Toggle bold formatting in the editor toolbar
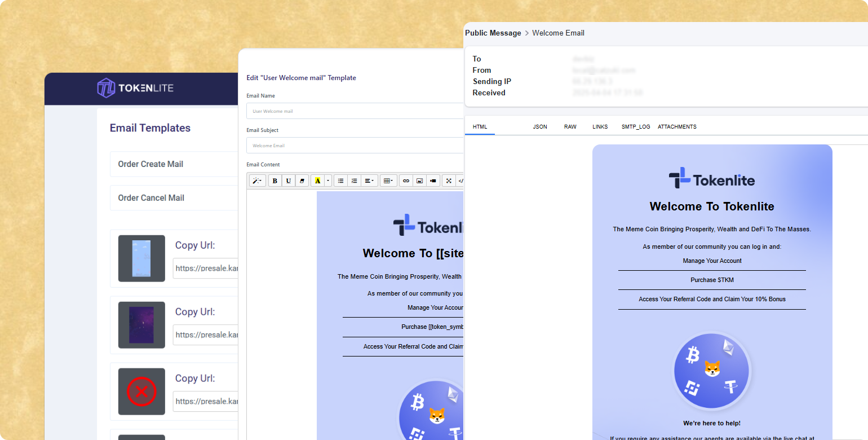 point(275,181)
